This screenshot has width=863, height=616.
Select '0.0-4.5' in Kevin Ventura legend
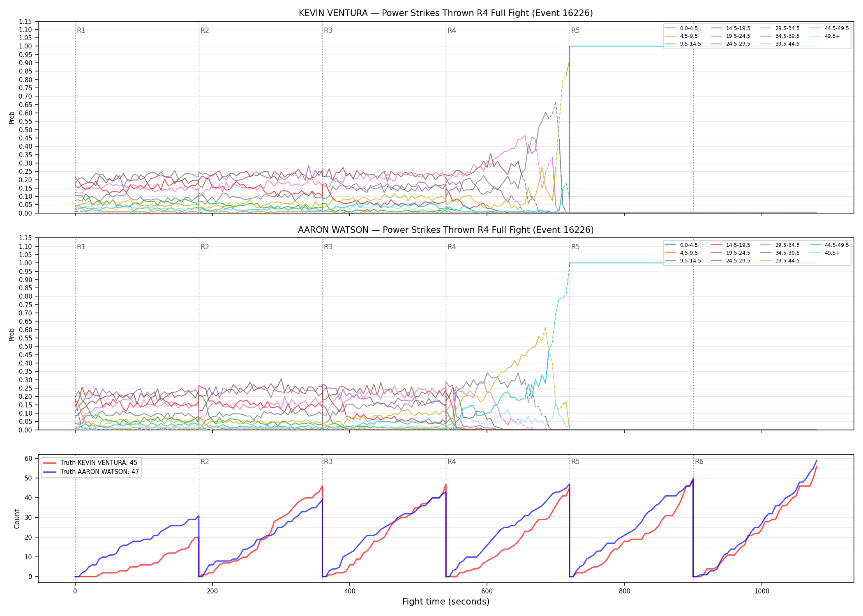(x=681, y=28)
